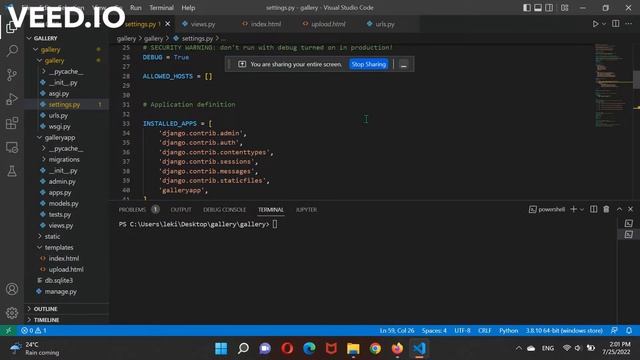
Task: Close the terminal panel
Action: tap(631, 209)
